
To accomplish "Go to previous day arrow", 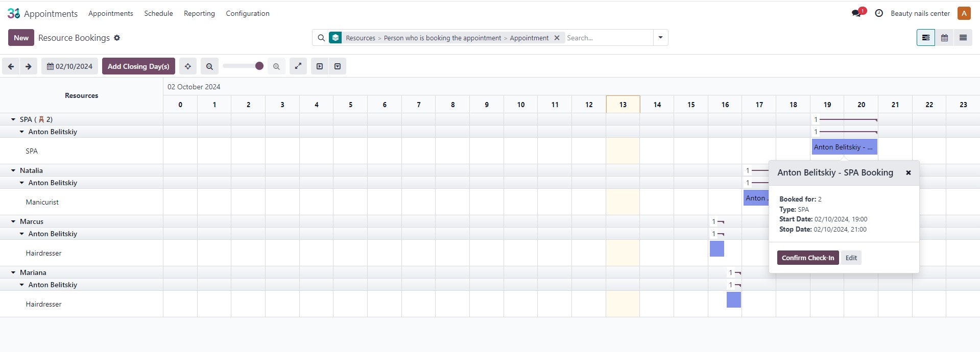I will tap(11, 66).
